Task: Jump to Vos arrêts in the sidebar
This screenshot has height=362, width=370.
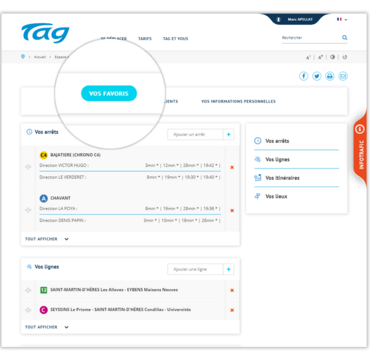Action: click(277, 141)
